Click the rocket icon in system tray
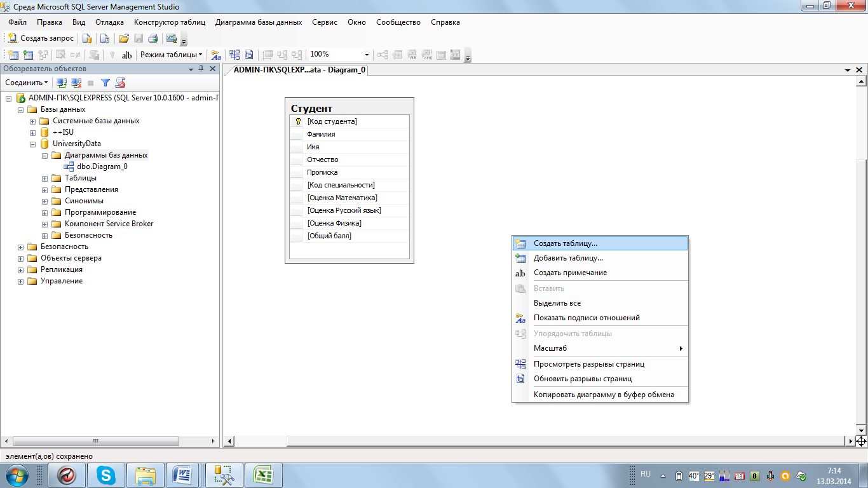This screenshot has height=488, width=868. coord(770,475)
